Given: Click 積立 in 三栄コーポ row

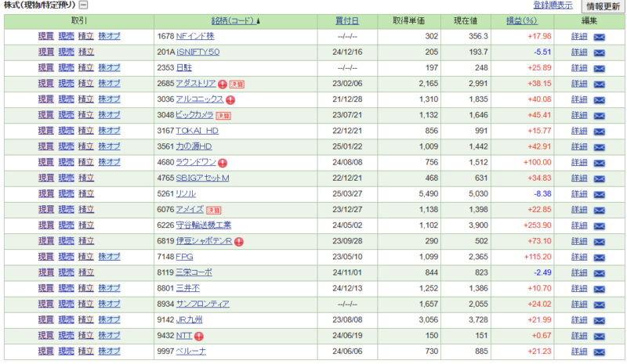Looking at the screenshot, I should coord(86,272).
